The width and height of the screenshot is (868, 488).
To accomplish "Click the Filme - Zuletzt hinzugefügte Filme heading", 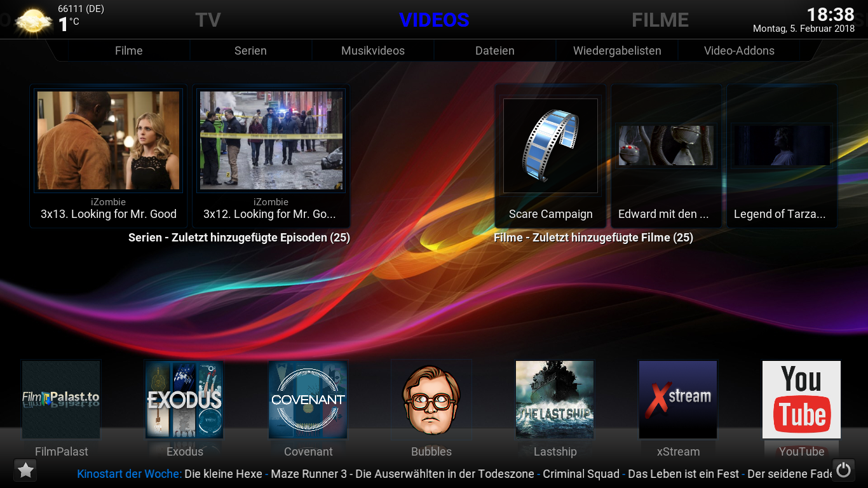I will 593,238.
